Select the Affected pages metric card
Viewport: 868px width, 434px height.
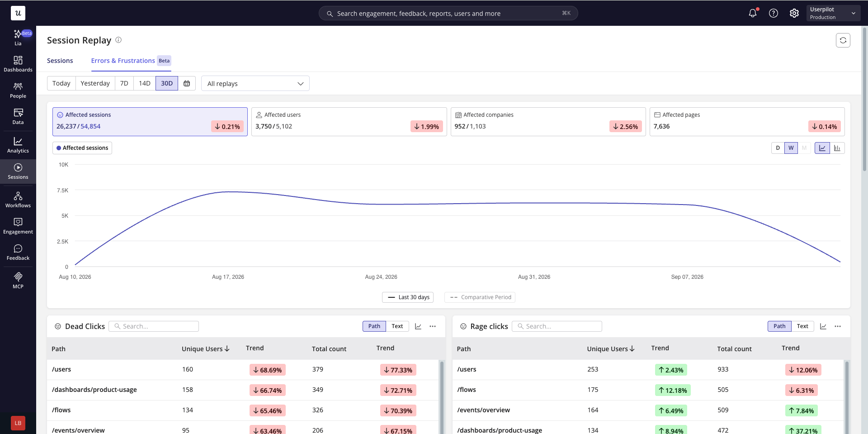pyautogui.click(x=747, y=122)
